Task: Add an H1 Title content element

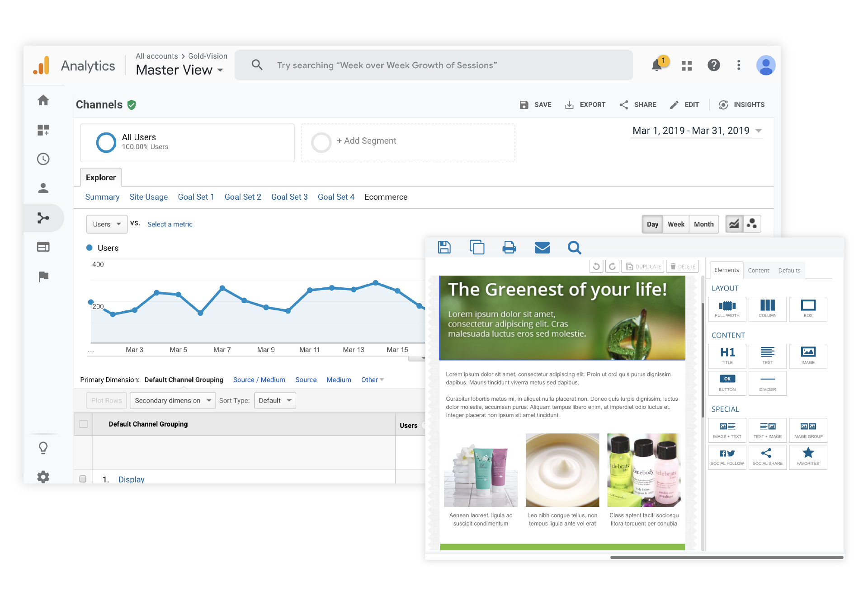Action: pyautogui.click(x=727, y=356)
